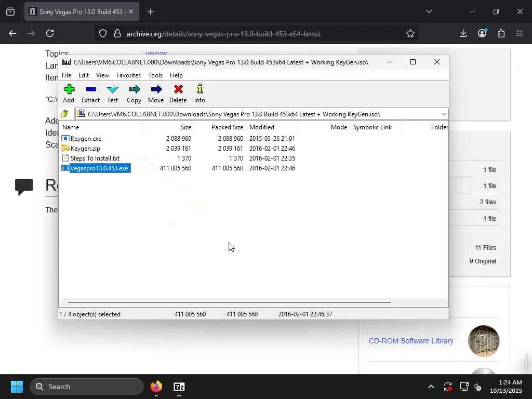Click the tracking protection shield icon

pyautogui.click(x=103, y=34)
